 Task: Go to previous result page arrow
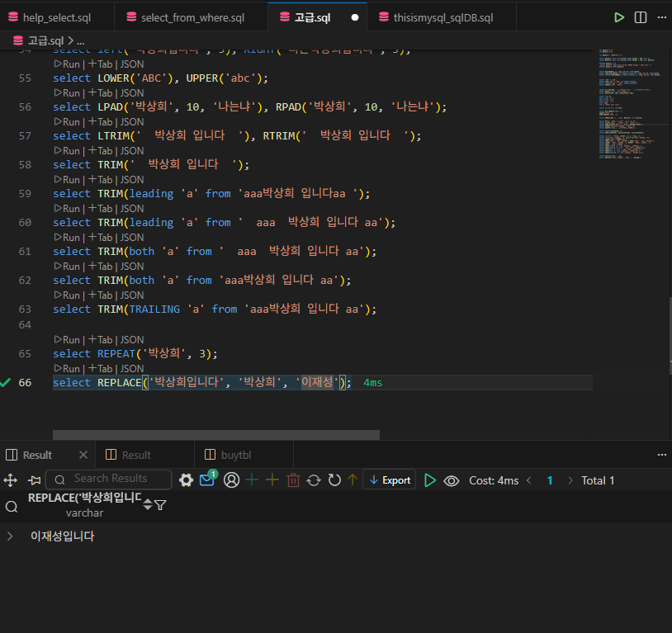tap(529, 480)
